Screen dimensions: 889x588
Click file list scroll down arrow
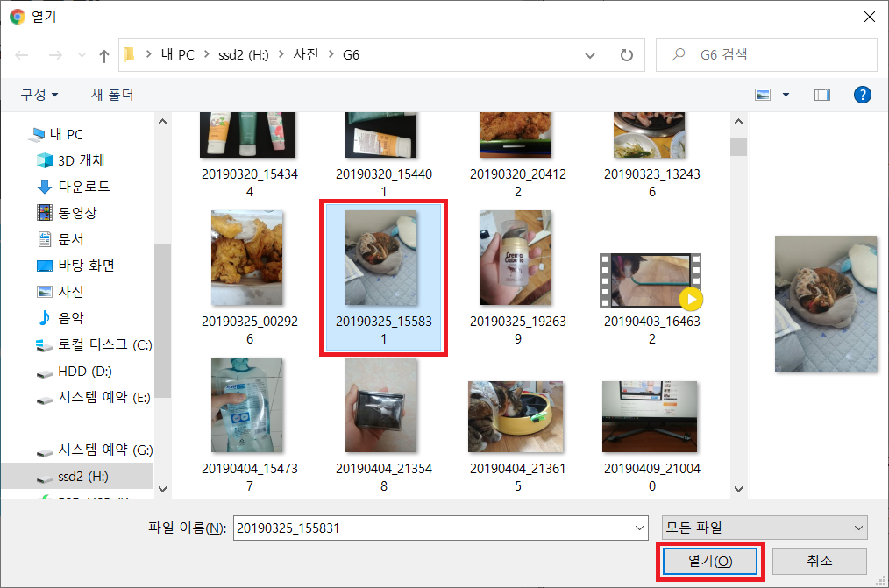738,489
